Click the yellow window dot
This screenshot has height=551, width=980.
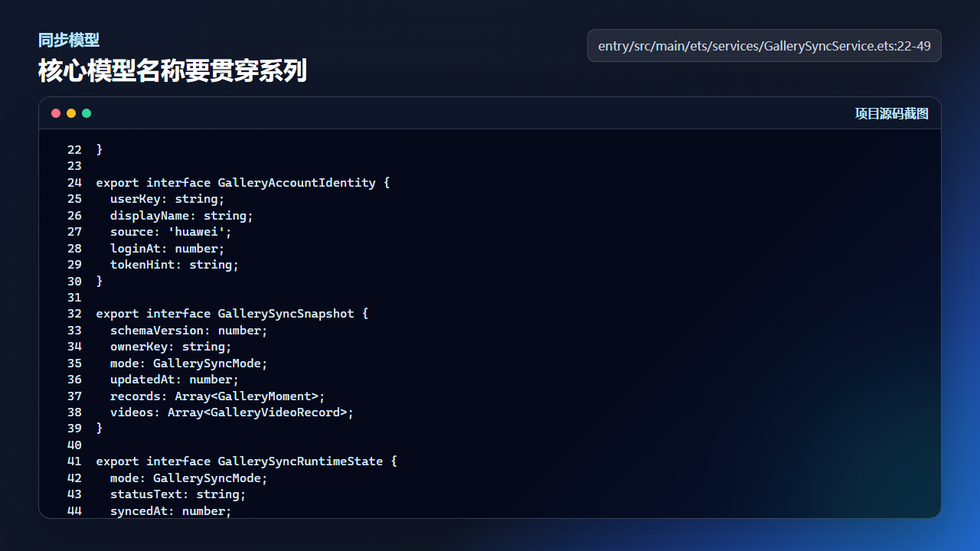[x=71, y=113]
